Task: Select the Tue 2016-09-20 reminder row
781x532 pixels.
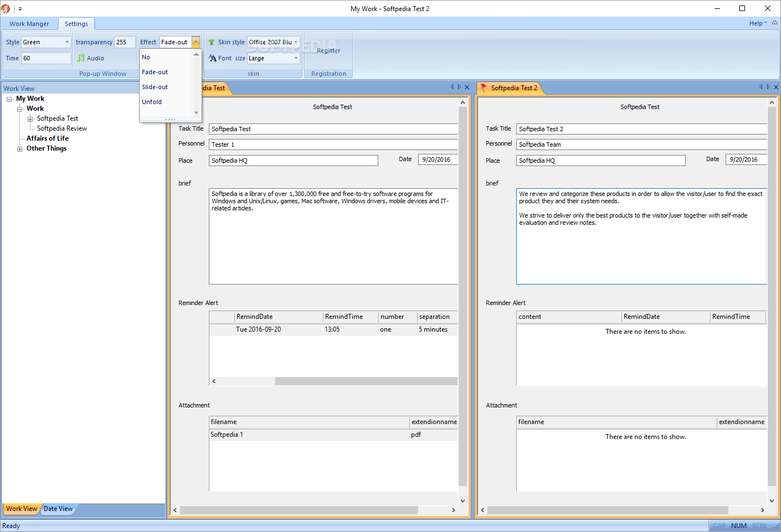Action: [x=333, y=329]
